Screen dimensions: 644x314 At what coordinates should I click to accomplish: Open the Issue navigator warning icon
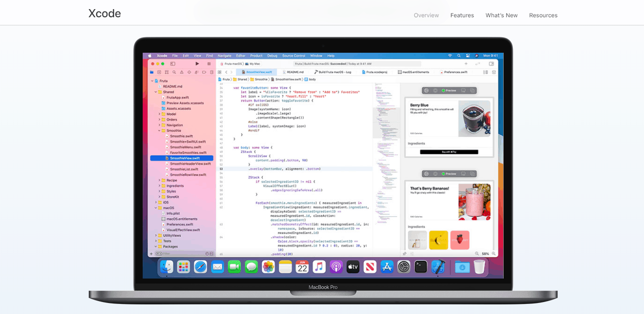181,72
